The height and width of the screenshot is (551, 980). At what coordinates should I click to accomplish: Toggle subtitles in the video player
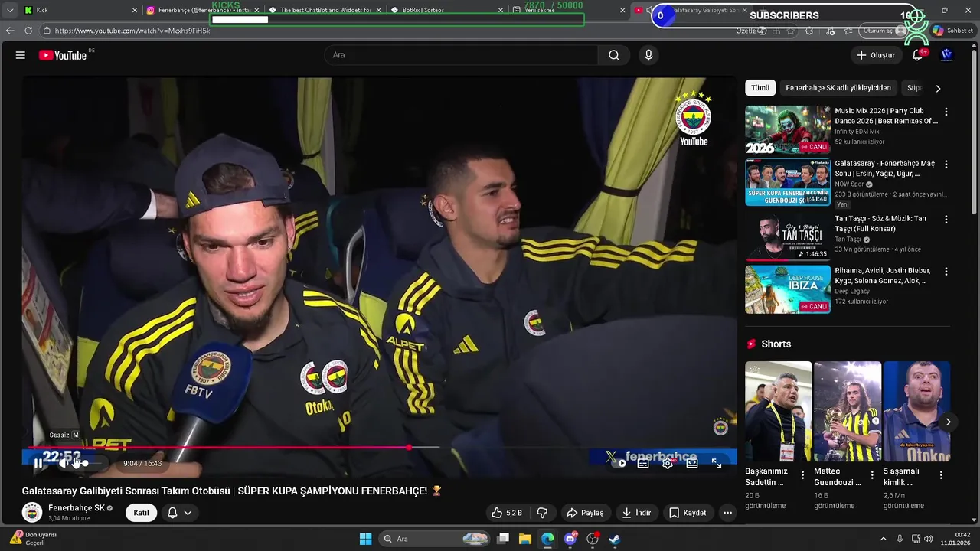643,463
